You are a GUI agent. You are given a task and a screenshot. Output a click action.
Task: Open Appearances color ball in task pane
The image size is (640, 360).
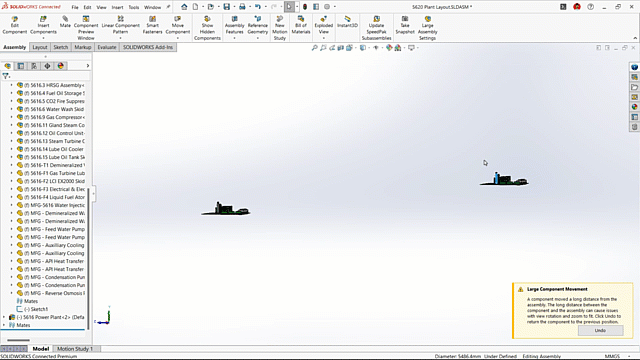(634, 107)
